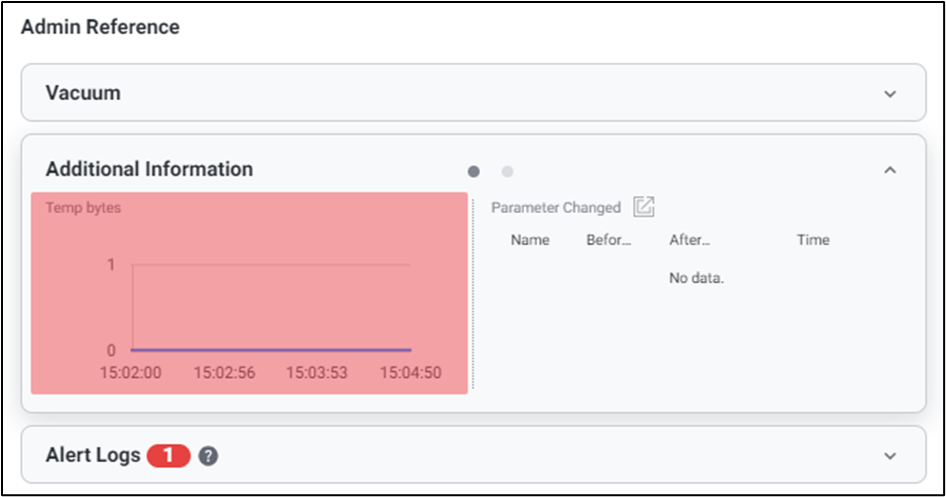Click the Parameter Changed label

point(556,208)
